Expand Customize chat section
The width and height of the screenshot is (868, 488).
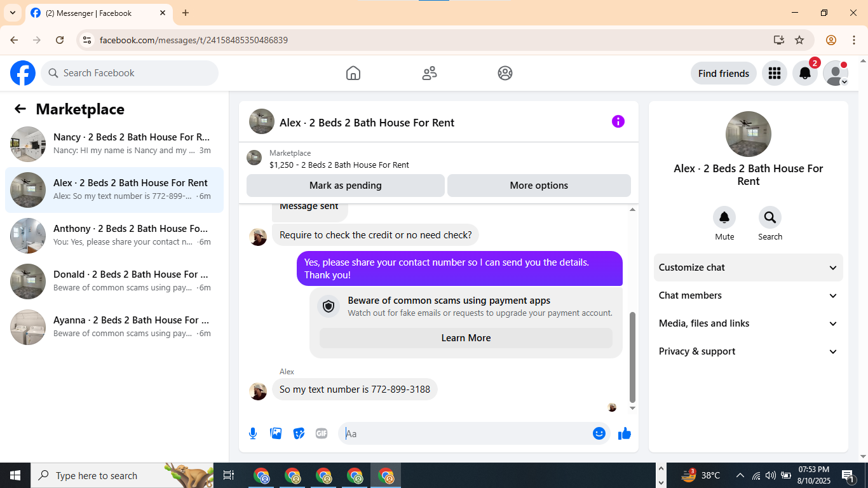tap(749, 268)
